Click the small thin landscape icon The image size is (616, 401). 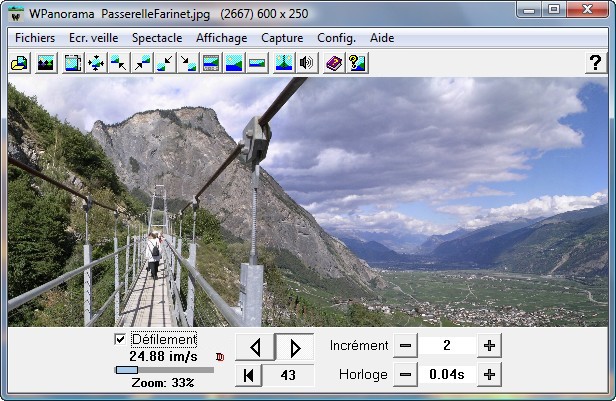[257, 63]
